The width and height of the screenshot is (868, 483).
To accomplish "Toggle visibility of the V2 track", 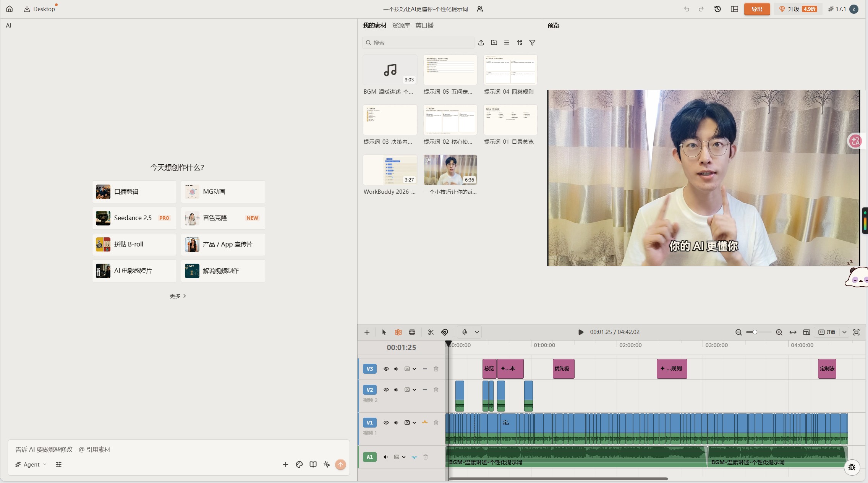I will coord(386,389).
